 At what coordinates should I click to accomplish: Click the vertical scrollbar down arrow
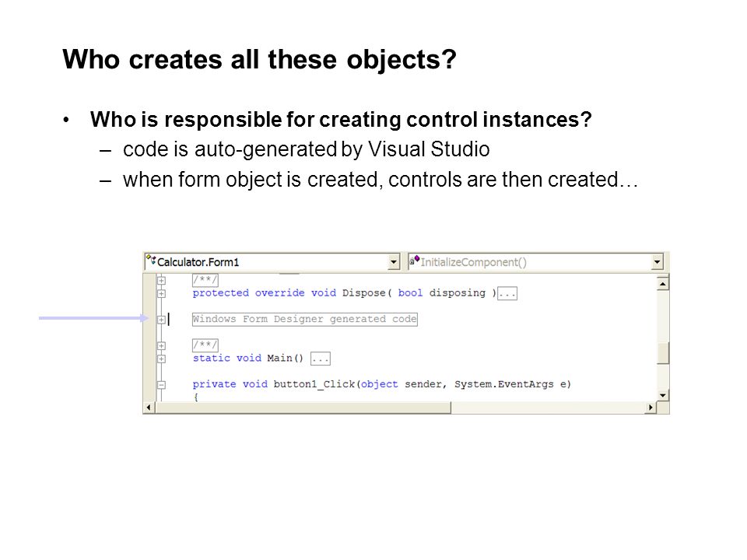663,395
